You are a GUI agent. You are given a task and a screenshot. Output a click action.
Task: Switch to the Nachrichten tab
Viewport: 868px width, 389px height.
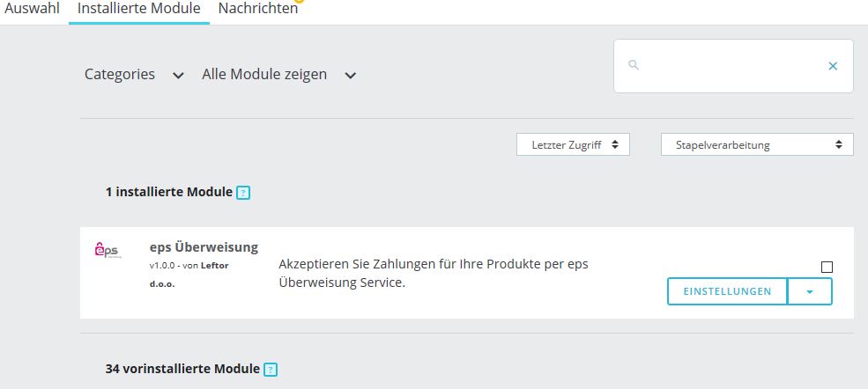click(258, 9)
